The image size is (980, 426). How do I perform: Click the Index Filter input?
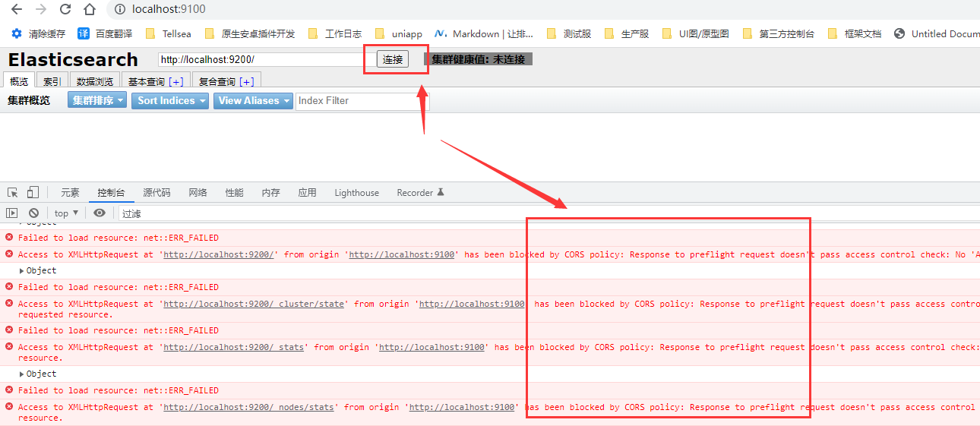(x=362, y=100)
